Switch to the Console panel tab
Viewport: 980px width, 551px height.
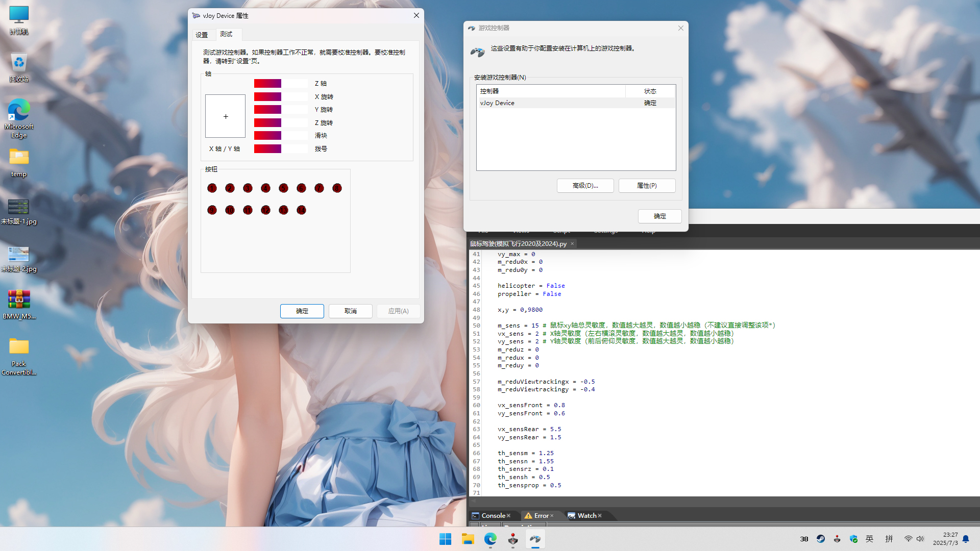(x=493, y=516)
